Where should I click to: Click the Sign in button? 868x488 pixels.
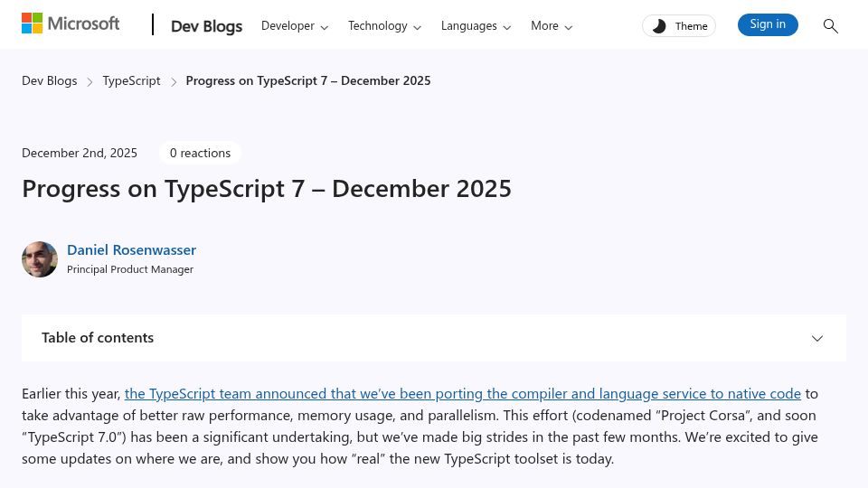pos(768,24)
